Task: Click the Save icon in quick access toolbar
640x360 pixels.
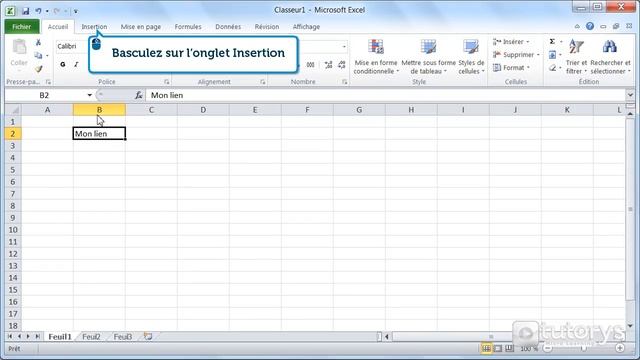Action: point(25,11)
